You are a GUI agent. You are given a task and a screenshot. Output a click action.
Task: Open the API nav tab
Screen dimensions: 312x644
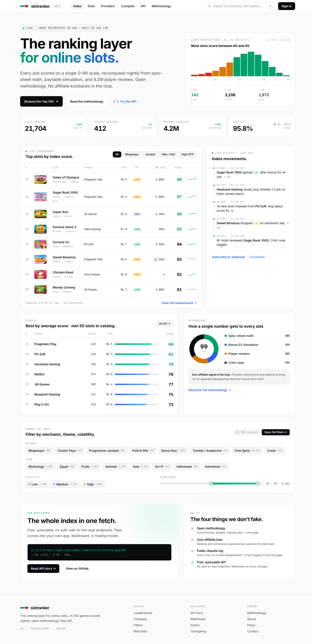pyautogui.click(x=143, y=6)
